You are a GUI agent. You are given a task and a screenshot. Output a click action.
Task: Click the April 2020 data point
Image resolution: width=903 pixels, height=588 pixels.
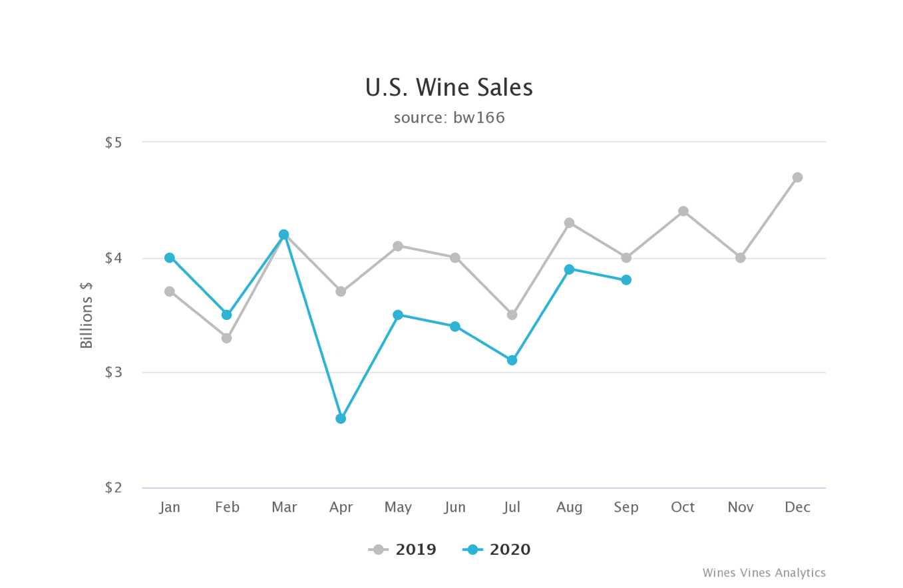click(x=341, y=418)
